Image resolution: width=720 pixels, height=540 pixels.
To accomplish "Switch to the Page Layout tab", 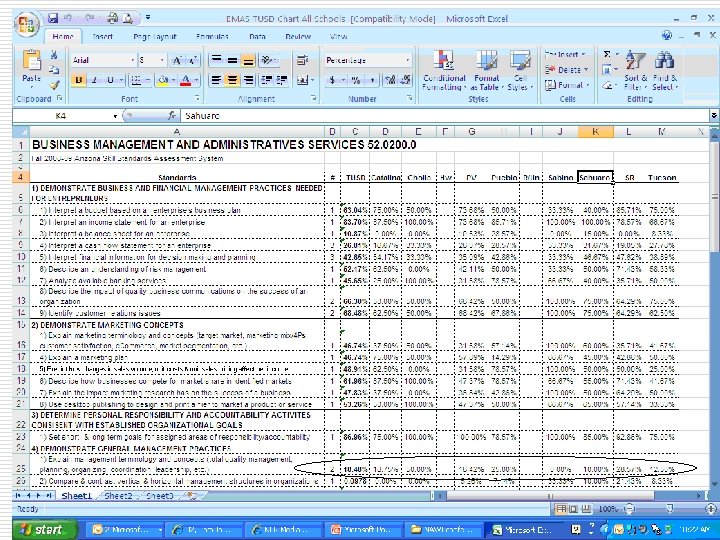I will click(155, 36).
